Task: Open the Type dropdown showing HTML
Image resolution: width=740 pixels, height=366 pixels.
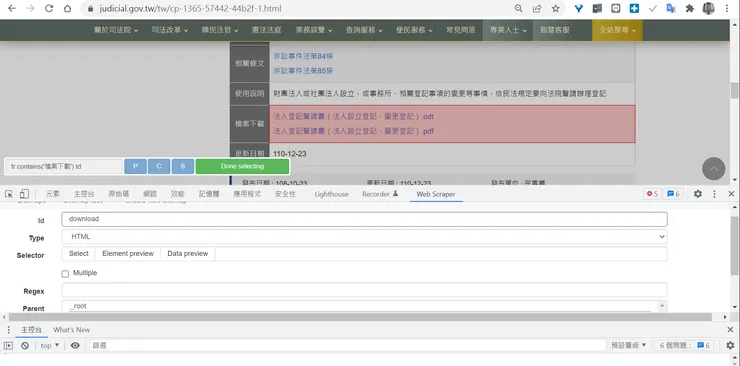Action: click(364, 237)
